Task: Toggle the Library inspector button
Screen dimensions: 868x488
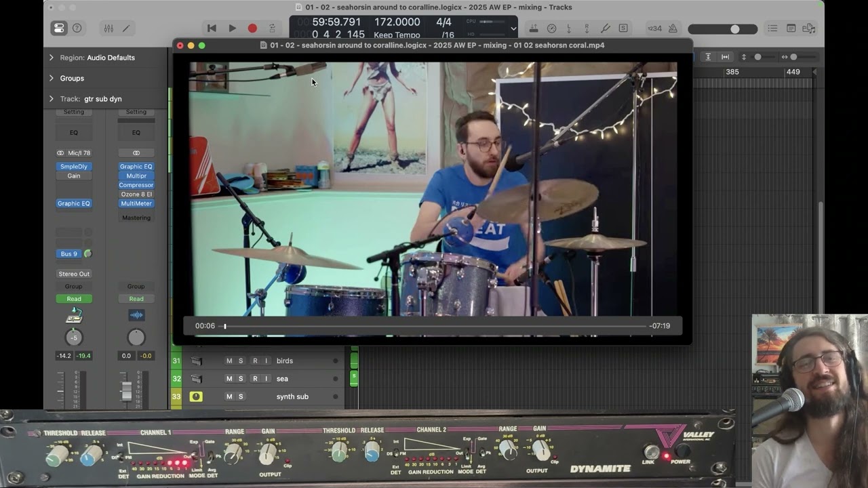Action: pyautogui.click(x=59, y=28)
